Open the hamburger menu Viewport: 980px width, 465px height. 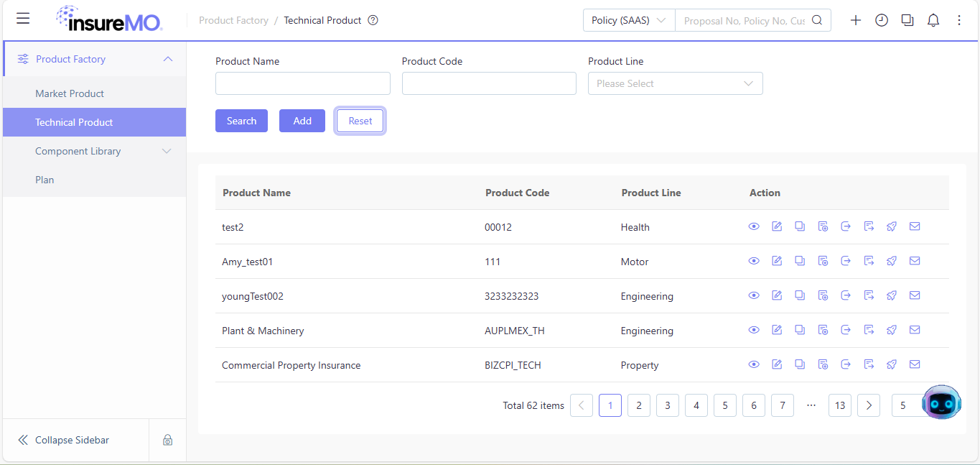click(23, 19)
